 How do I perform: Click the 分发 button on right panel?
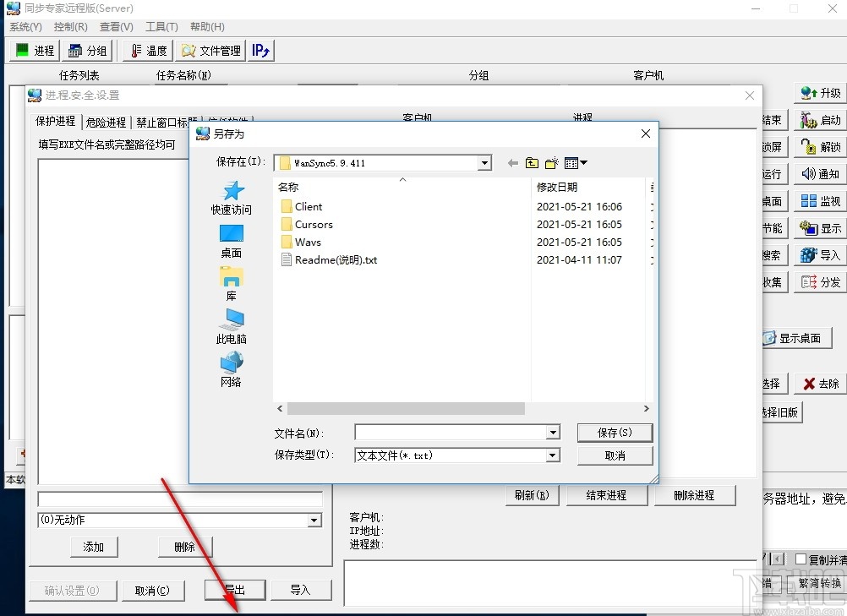[x=820, y=282]
